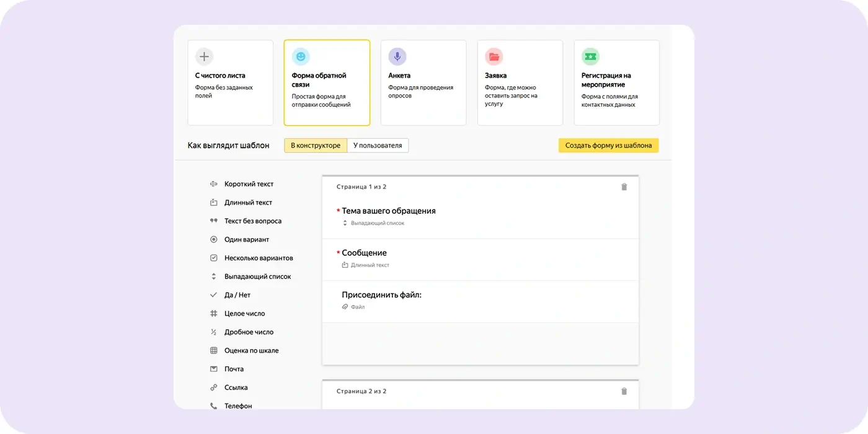Screen dimensions: 868x434
Task: Click the chain icon for Ссылка
Action: (x=213, y=387)
